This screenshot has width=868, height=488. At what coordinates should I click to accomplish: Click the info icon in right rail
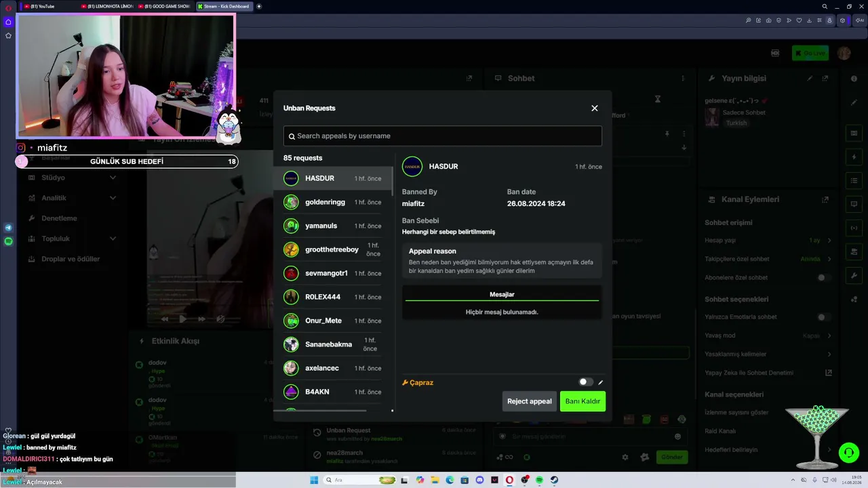click(854, 79)
